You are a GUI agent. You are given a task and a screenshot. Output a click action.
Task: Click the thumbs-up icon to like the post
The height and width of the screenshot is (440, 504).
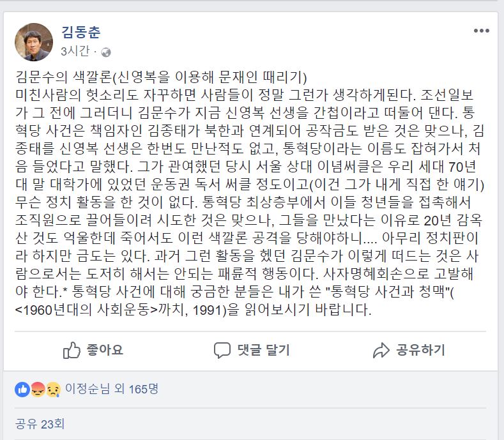71,350
